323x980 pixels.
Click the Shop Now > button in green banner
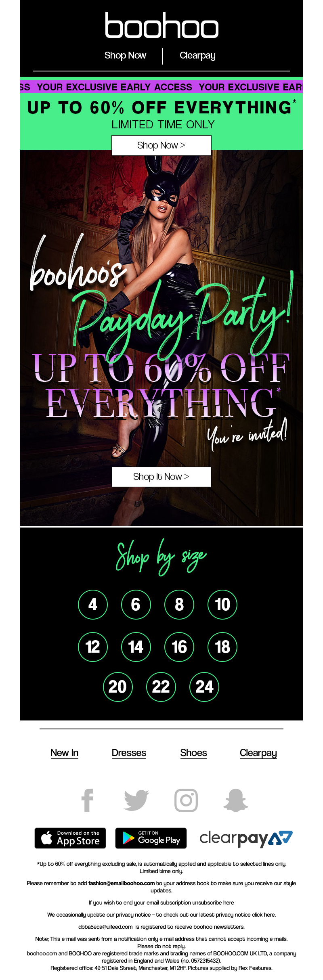(161, 145)
